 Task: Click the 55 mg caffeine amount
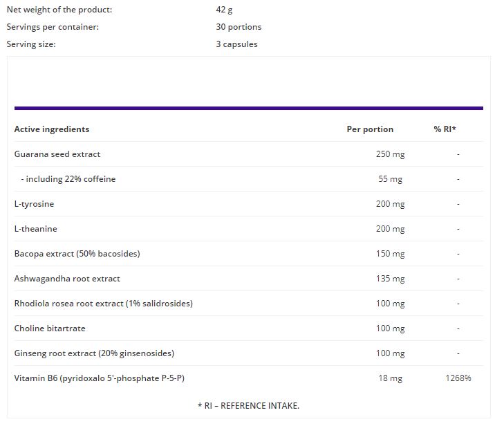click(390, 179)
